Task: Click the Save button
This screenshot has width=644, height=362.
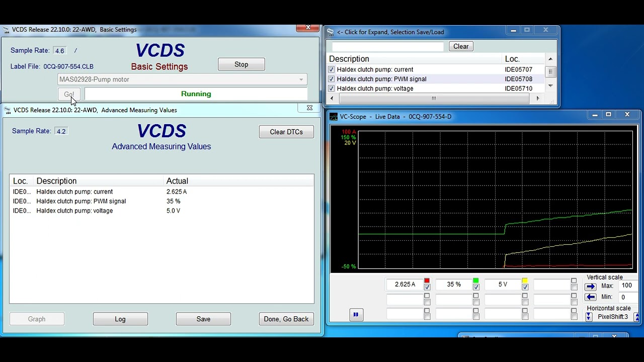Action: 204,319
